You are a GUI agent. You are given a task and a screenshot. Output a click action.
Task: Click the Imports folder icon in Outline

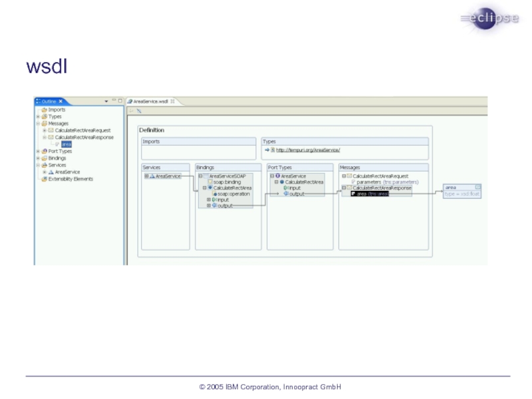pos(44,110)
